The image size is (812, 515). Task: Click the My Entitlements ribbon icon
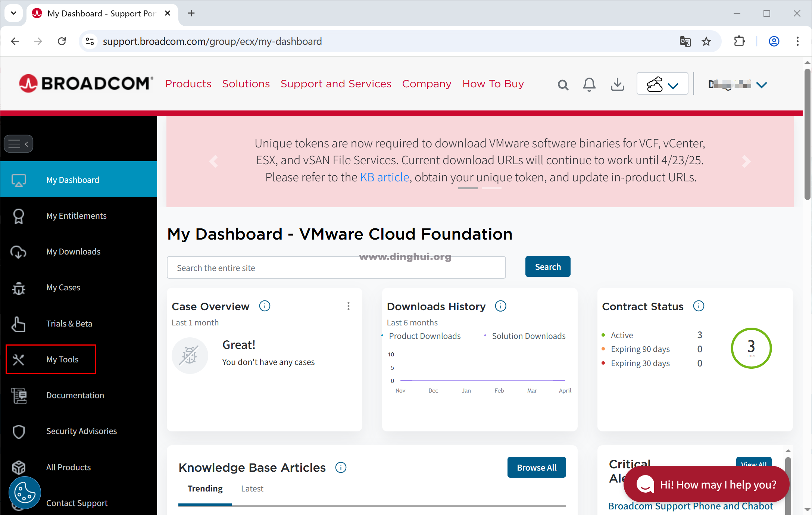click(19, 216)
